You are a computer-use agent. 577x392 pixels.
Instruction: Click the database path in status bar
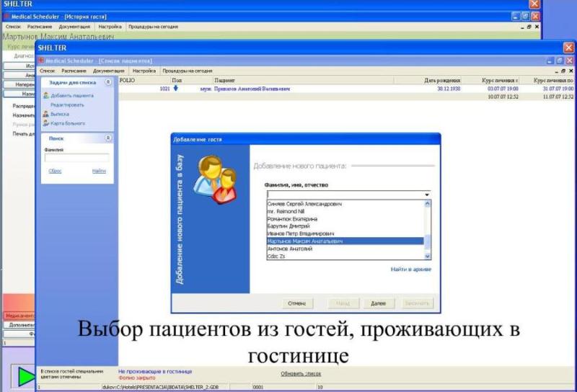tap(160, 387)
